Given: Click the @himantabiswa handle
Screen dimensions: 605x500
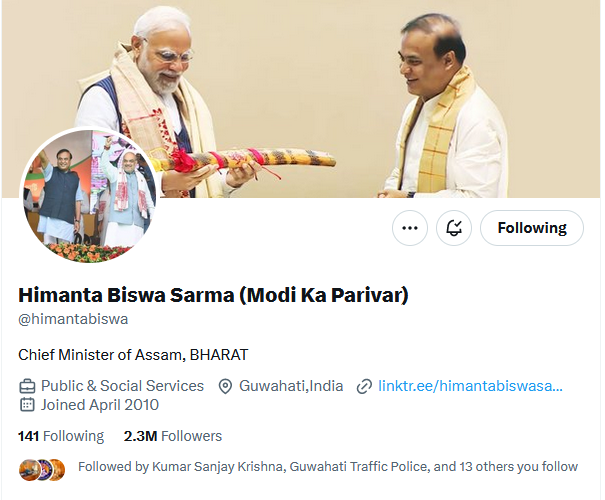Looking at the screenshot, I should pyautogui.click(x=73, y=319).
